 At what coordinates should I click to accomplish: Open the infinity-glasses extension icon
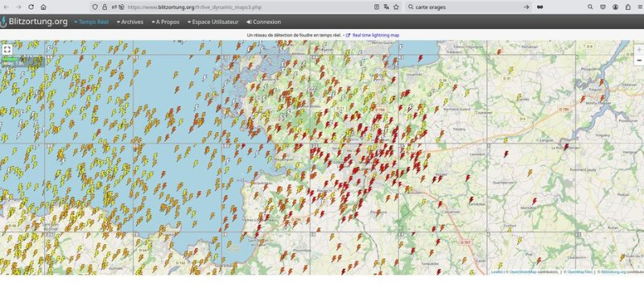[540, 7]
